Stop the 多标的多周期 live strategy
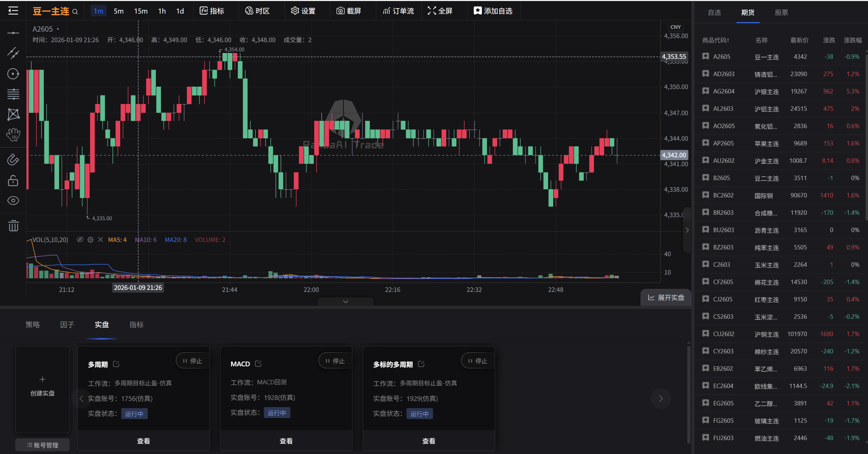Image resolution: width=868 pixels, height=454 pixels. click(478, 361)
